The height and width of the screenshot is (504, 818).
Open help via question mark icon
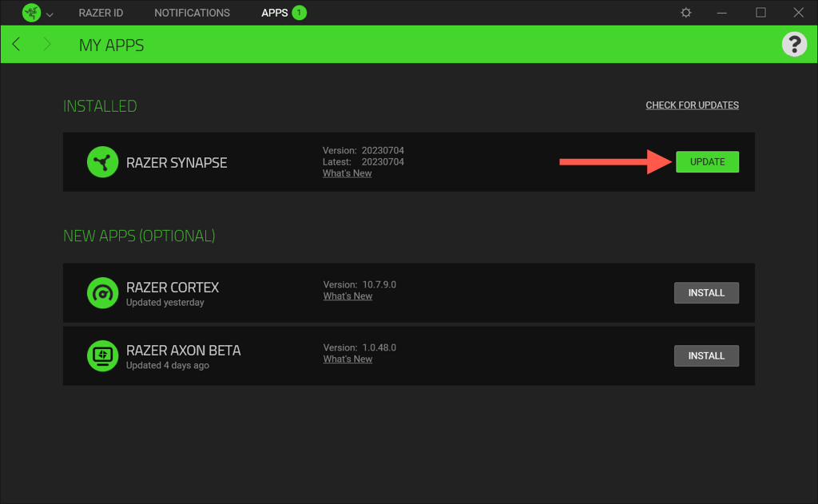[793, 44]
